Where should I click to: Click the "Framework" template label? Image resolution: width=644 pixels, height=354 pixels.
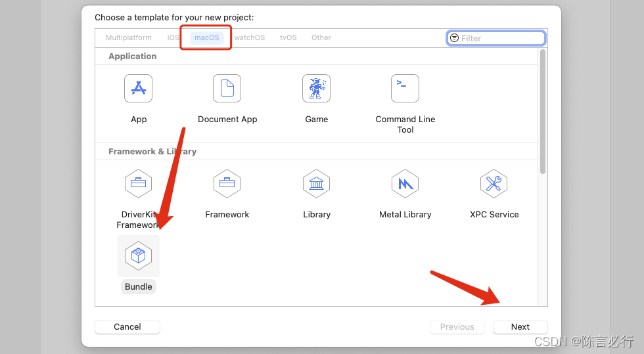tap(227, 214)
